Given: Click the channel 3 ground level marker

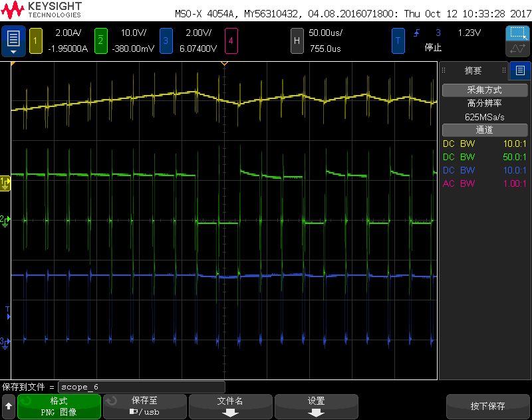Looking at the screenshot, I should tap(5, 342).
